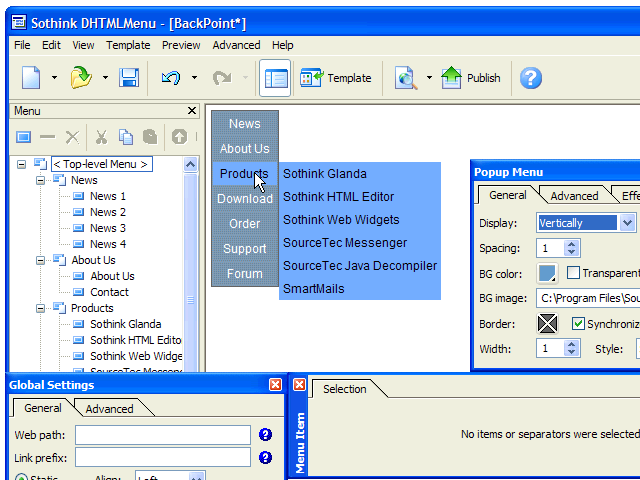This screenshot has height=480, width=640.
Task: Click the Sothink HTML Editor tree icon
Action: point(79,340)
